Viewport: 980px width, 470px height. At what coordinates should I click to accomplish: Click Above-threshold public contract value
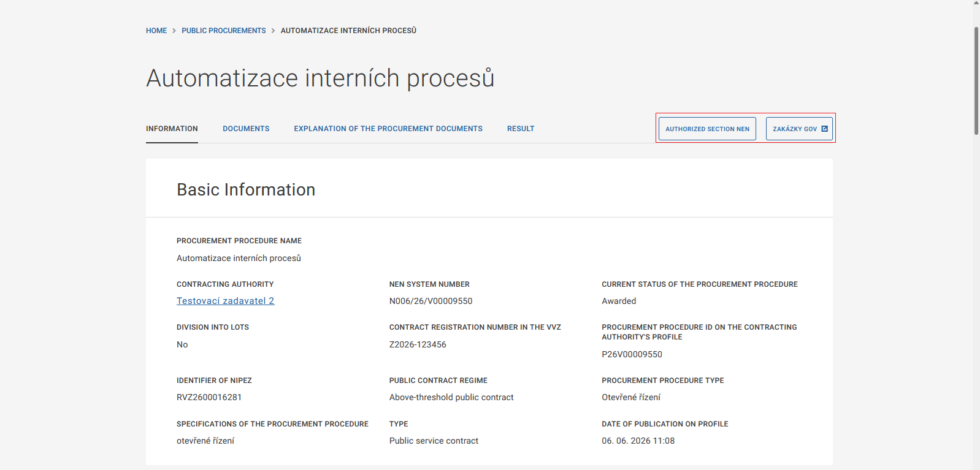click(451, 397)
